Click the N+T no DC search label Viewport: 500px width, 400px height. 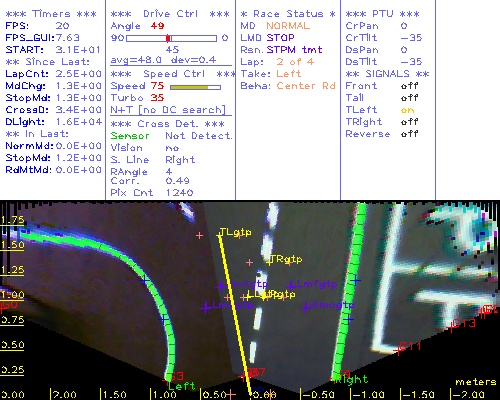168,110
